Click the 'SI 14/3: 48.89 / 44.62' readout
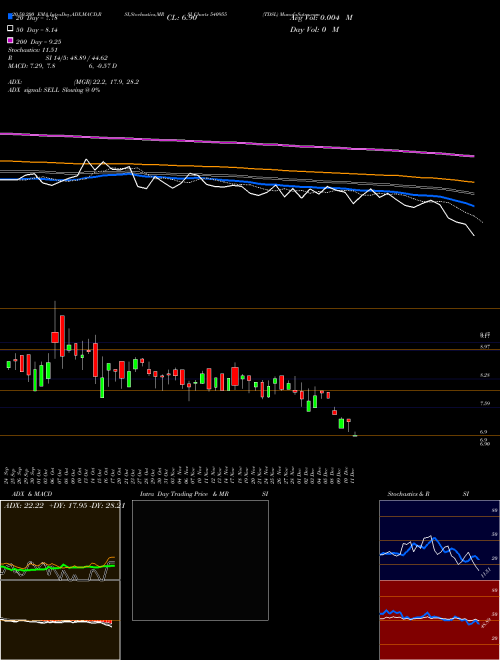Screen dimensions: 500x660 pyautogui.click(x=77, y=58)
